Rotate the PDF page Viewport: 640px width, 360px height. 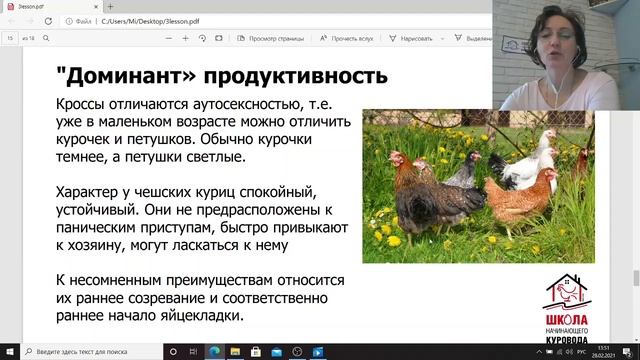tap(202, 38)
